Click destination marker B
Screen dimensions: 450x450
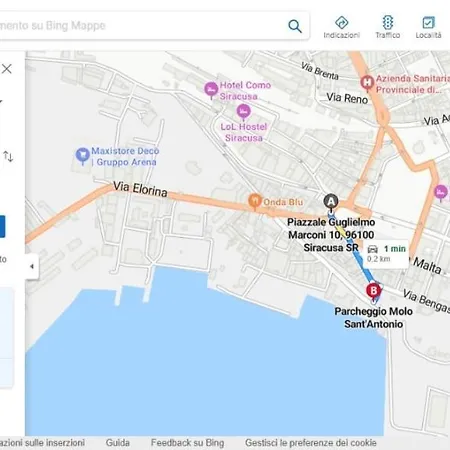(x=374, y=292)
